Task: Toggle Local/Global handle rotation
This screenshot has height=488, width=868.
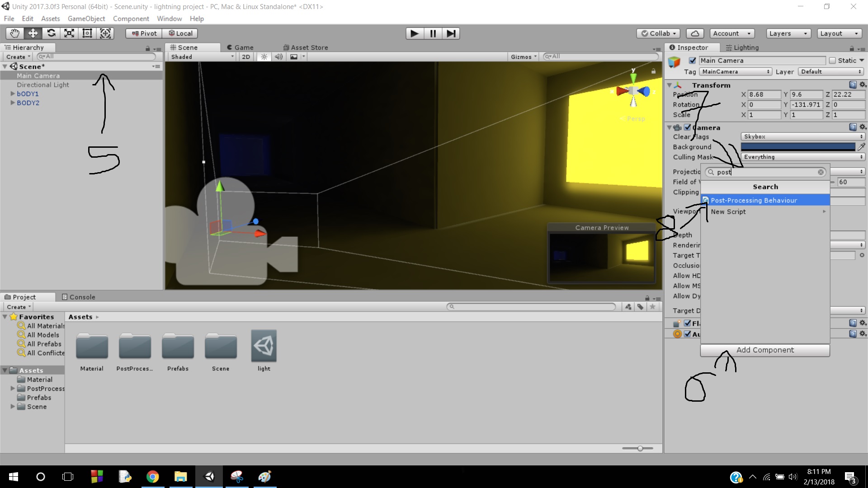Action: (x=180, y=33)
